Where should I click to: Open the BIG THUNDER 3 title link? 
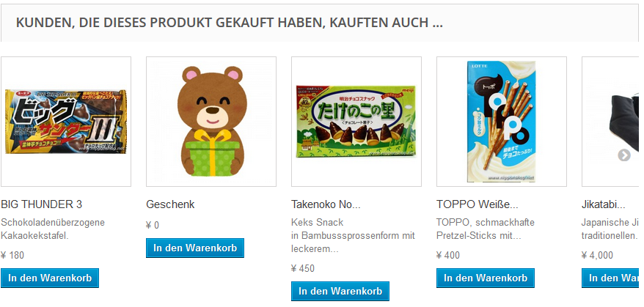(42, 204)
